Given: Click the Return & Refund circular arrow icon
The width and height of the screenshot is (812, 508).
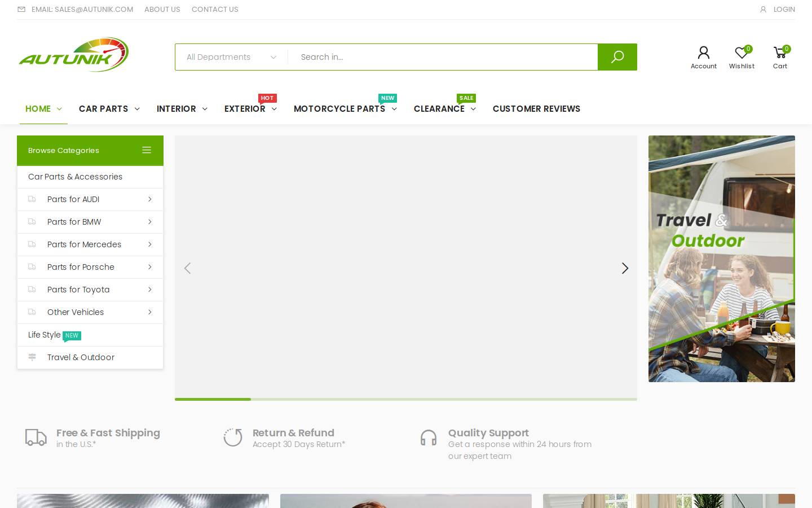Looking at the screenshot, I should [233, 437].
